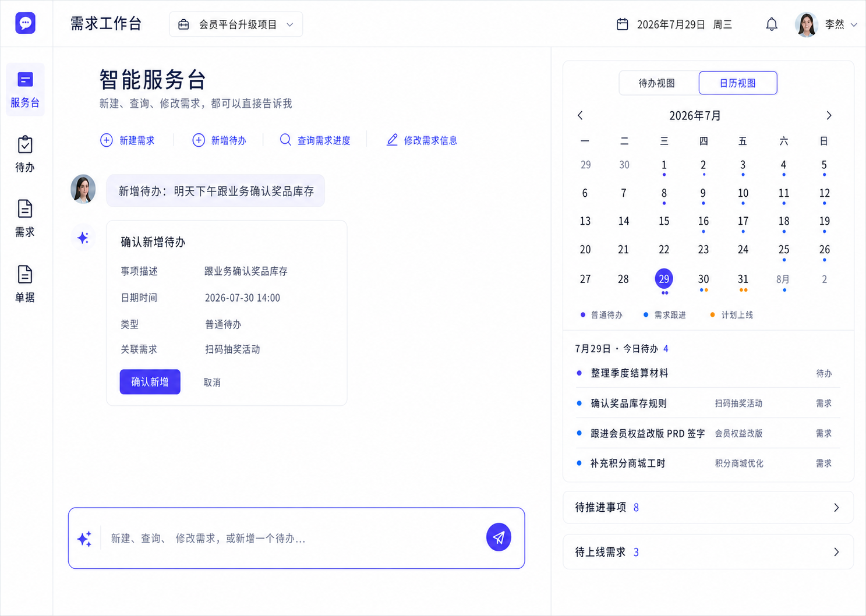
Task: Open the 单据 sidebar section
Action: click(25, 284)
